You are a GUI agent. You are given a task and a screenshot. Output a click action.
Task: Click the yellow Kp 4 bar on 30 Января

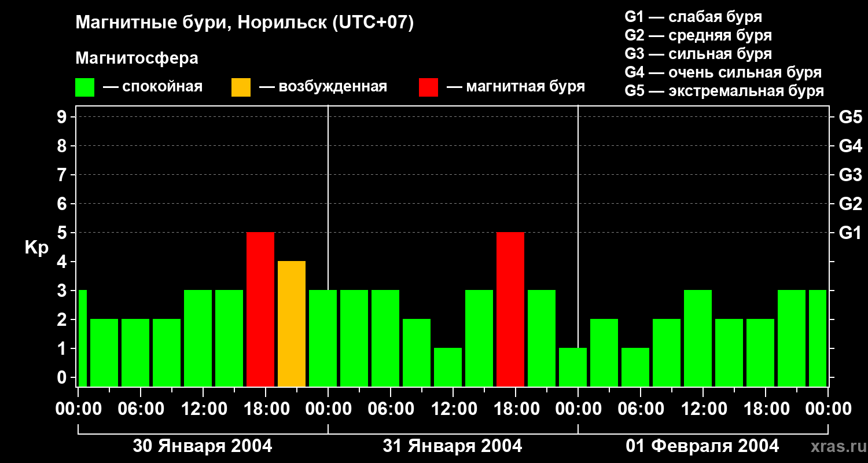[x=292, y=324]
